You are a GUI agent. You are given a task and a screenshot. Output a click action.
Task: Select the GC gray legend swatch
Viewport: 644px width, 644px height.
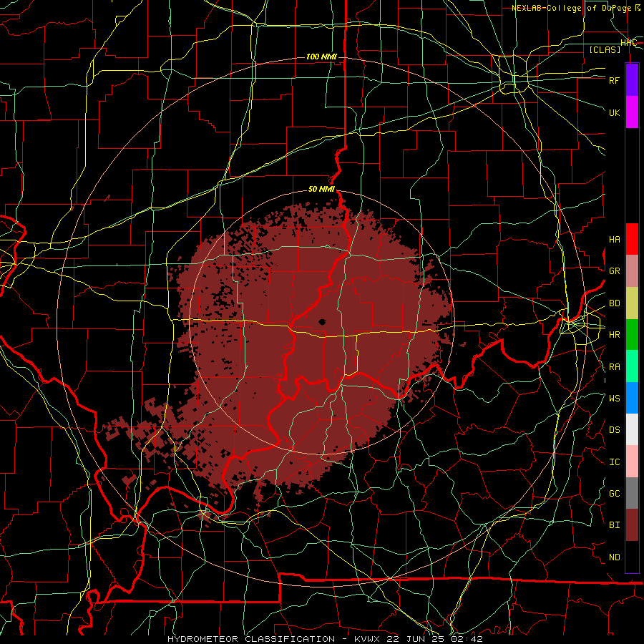click(632, 493)
